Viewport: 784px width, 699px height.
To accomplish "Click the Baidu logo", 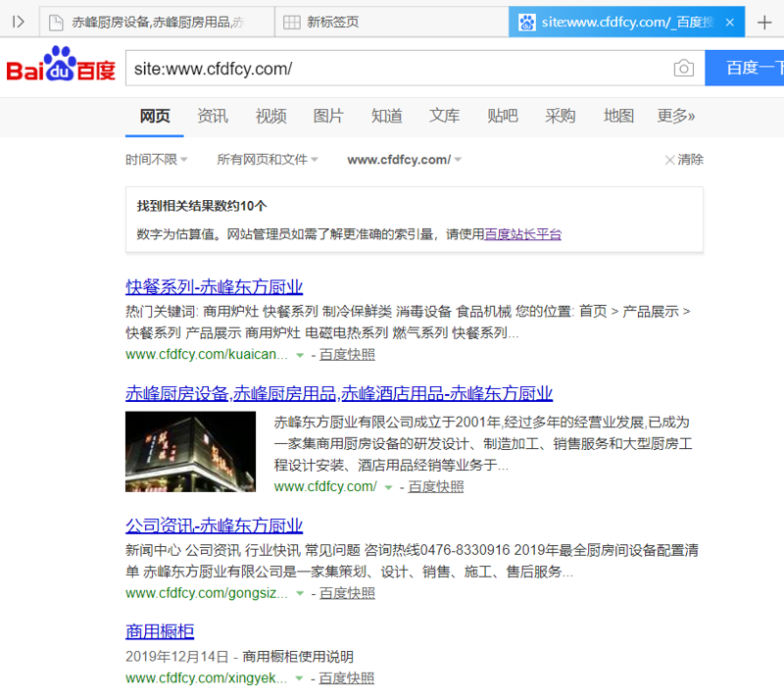I will (x=61, y=64).
